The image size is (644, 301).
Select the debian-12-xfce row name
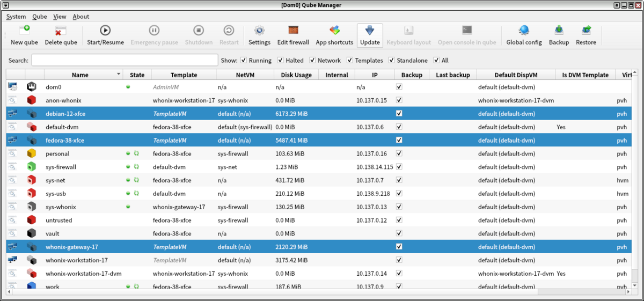[x=66, y=114]
